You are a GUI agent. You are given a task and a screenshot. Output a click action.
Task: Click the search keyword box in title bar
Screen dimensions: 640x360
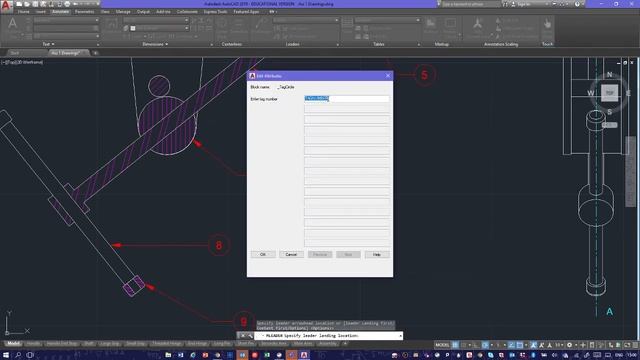point(471,4)
